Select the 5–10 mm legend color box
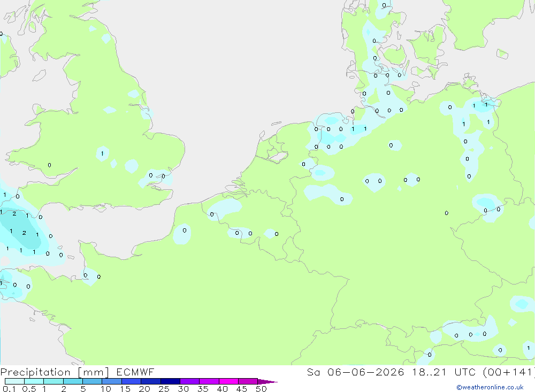The image size is (535, 392). pyautogui.click(x=93, y=381)
